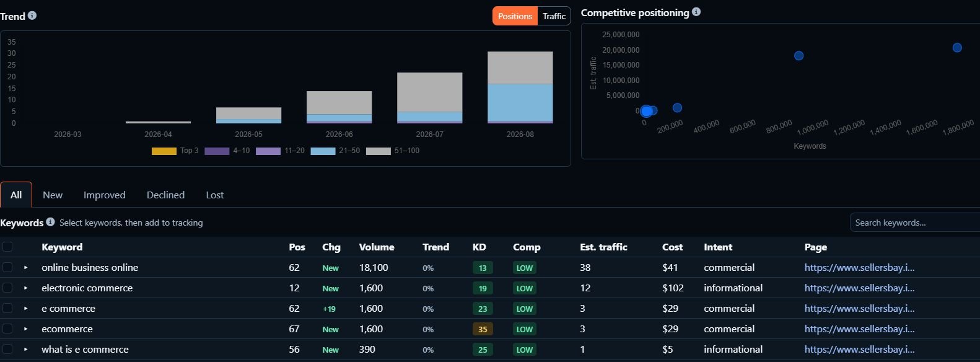The image size is (980, 362).
Task: Open the Declined tab
Action: [x=165, y=195]
